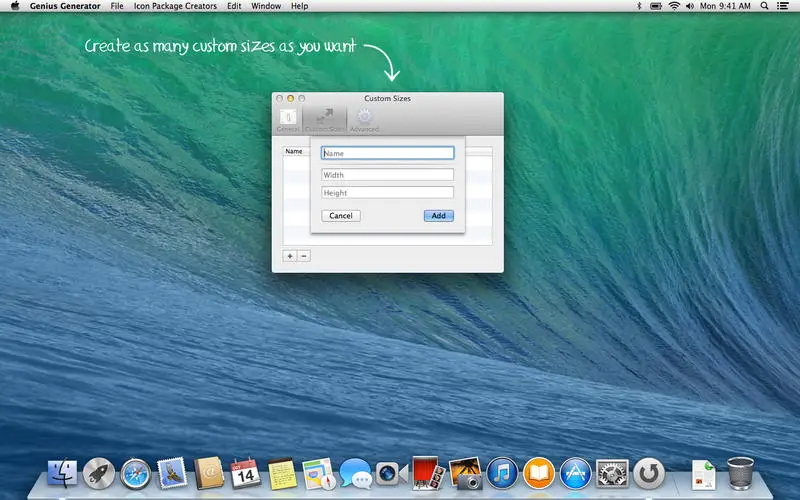Select the Height input field
The width and height of the screenshot is (800, 500).
click(388, 192)
